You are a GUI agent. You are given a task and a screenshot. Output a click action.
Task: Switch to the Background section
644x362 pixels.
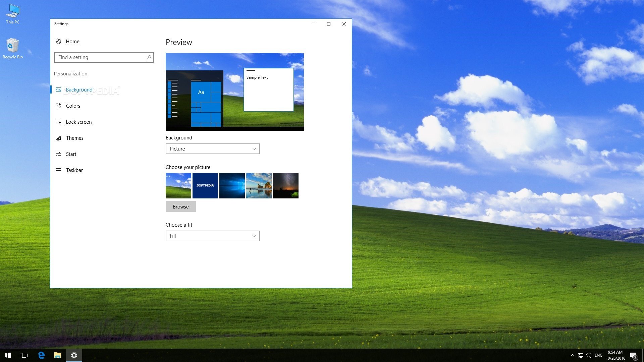pos(79,90)
